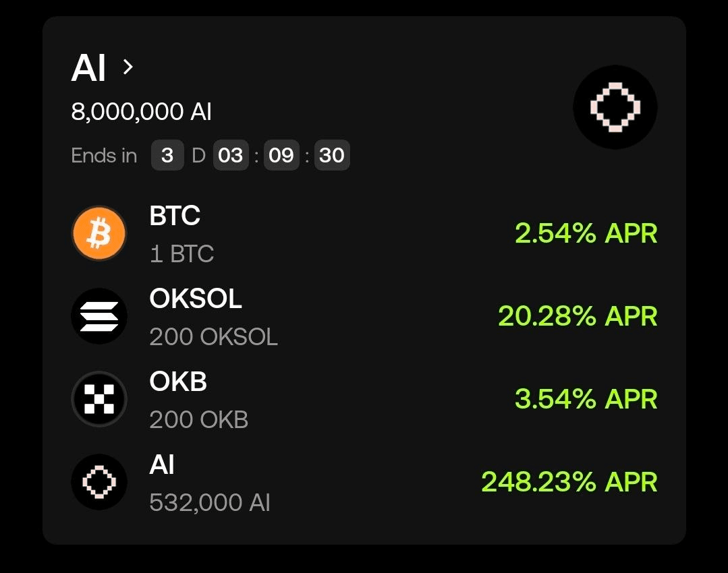This screenshot has height=573, width=728.
Task: Click the 532,000 AI limit text
Action: [210, 502]
